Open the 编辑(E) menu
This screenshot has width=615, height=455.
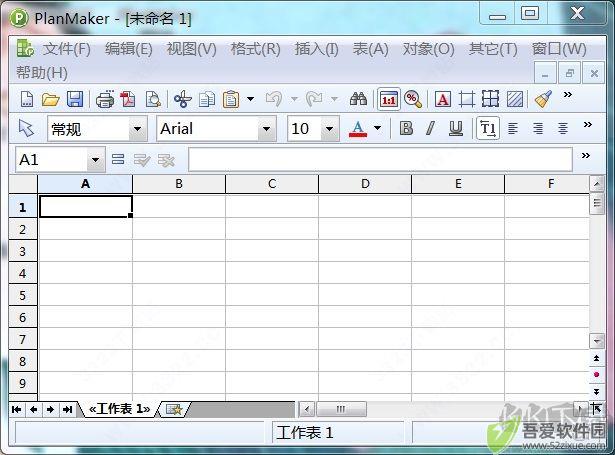(129, 49)
